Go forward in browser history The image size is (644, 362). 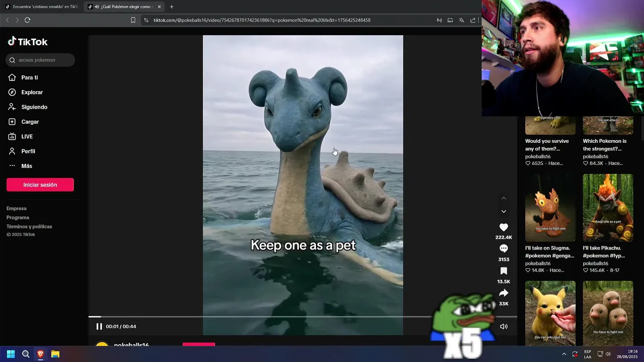[x=17, y=20]
